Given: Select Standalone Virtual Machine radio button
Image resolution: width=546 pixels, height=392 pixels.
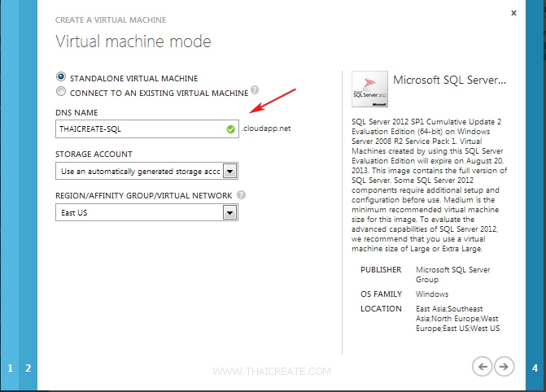Looking at the screenshot, I should [x=60, y=76].
